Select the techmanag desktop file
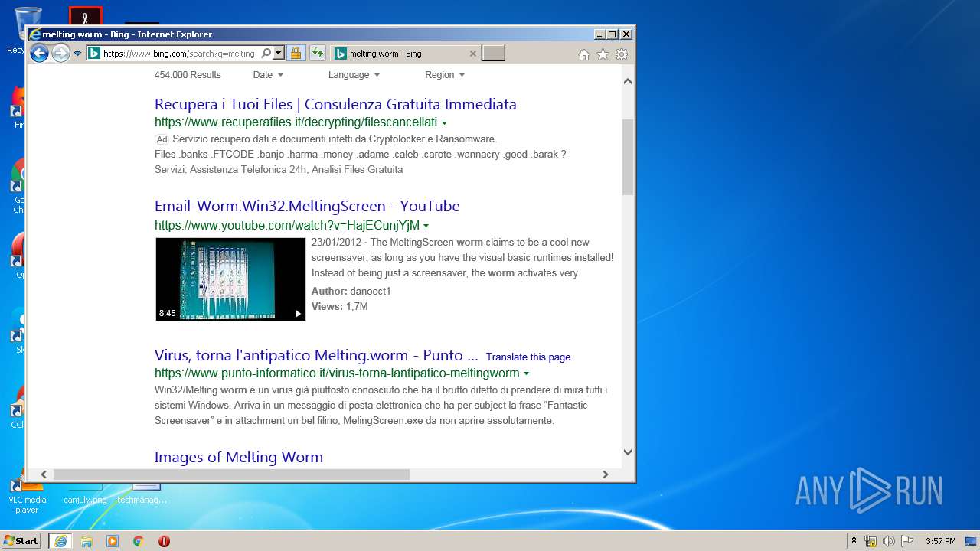Image resolution: width=980 pixels, height=551 pixels. coord(142,494)
